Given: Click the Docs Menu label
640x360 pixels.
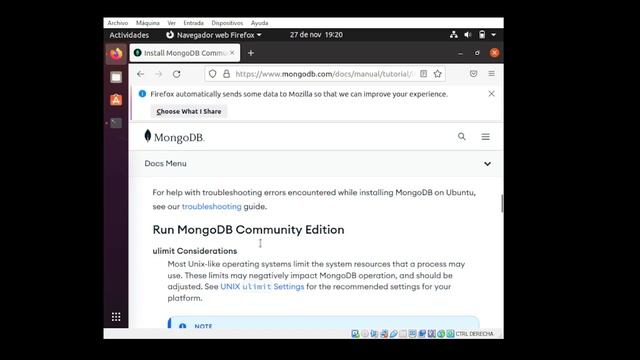Looking at the screenshot, I should (165, 163).
